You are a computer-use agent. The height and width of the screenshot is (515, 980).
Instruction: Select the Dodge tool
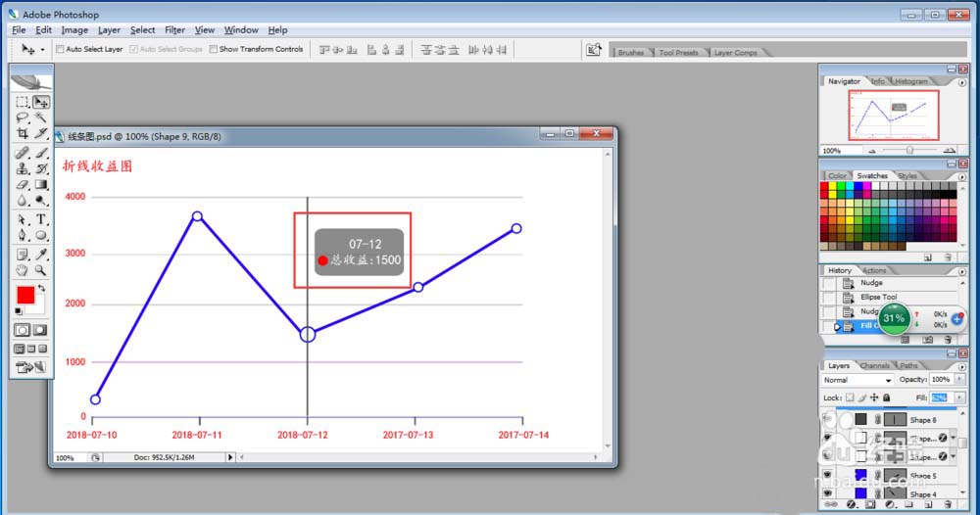[x=41, y=201]
